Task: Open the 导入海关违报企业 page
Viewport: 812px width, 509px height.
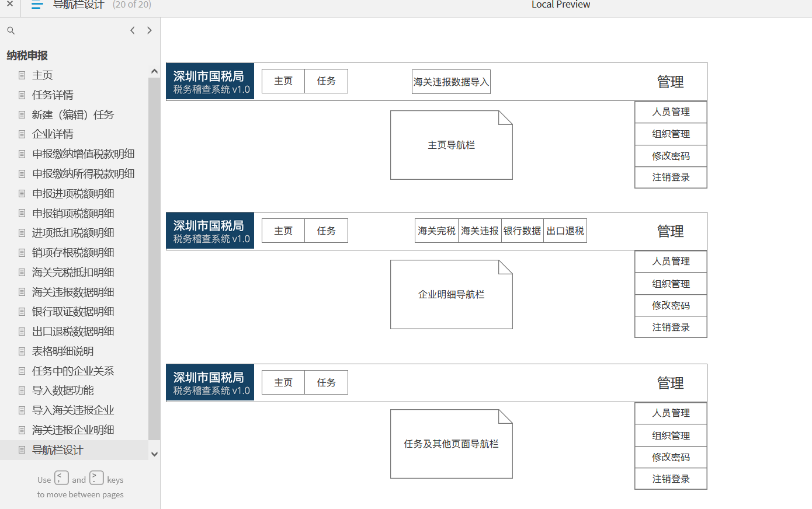Action: click(73, 410)
